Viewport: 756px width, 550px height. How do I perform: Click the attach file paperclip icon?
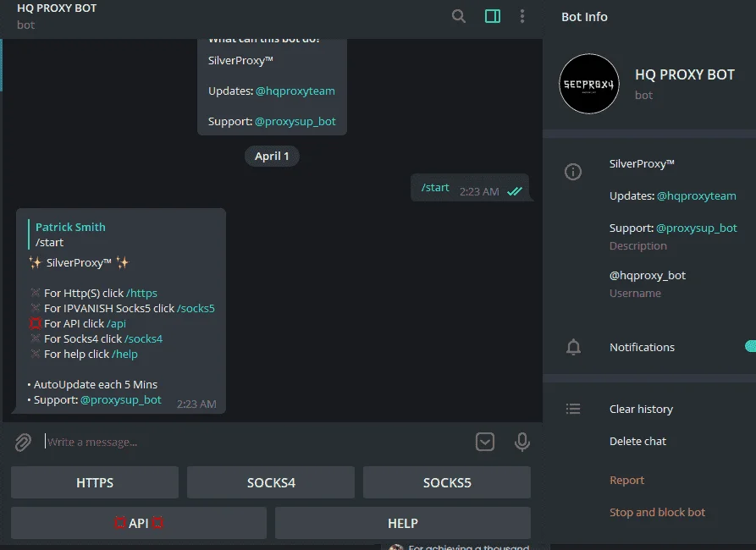click(x=23, y=442)
